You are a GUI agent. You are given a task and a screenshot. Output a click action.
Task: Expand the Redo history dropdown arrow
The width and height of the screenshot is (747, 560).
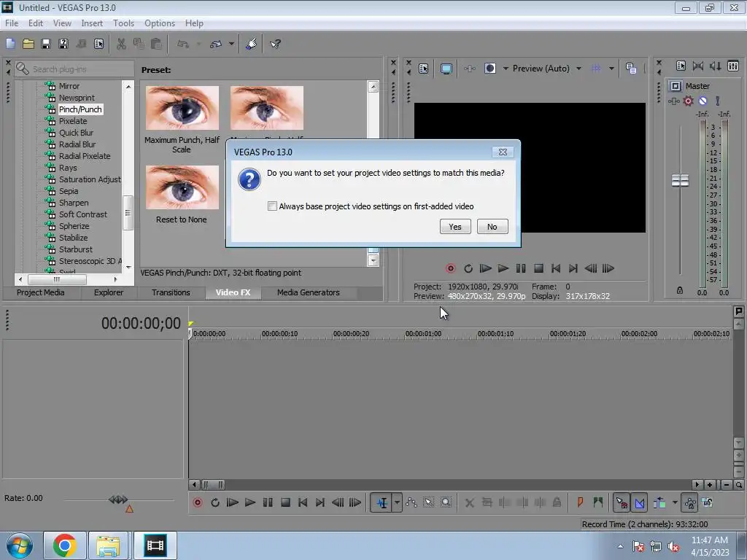click(x=231, y=44)
